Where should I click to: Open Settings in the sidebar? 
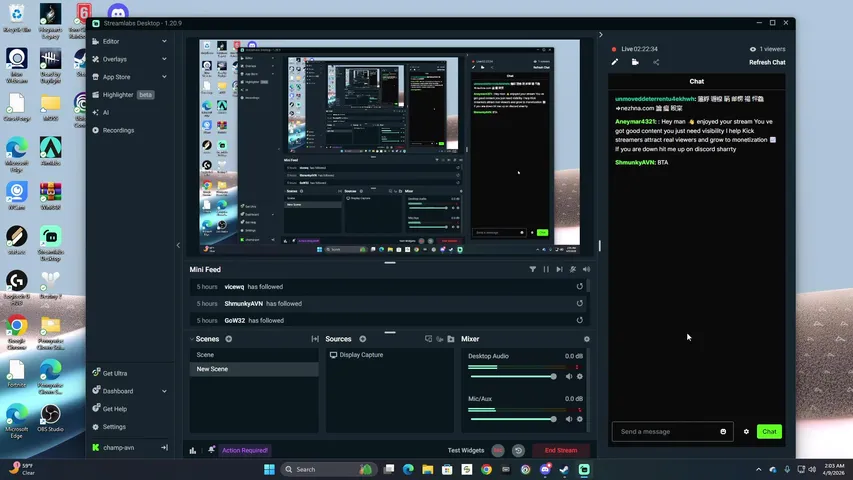point(114,427)
